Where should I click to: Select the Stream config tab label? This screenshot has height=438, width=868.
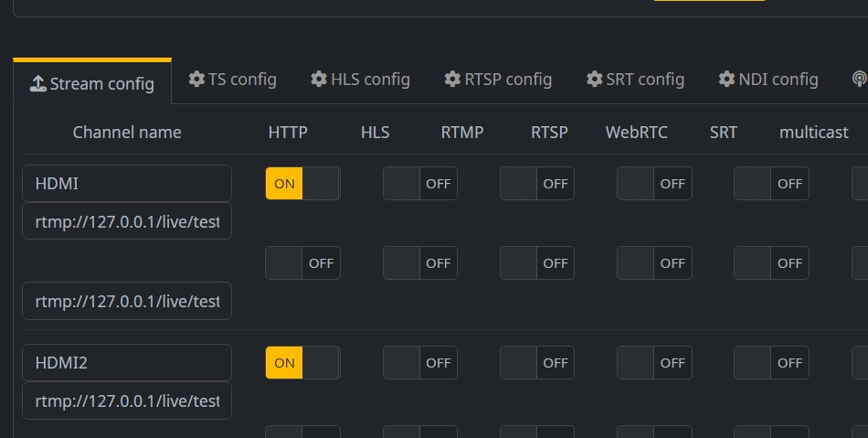point(101,84)
